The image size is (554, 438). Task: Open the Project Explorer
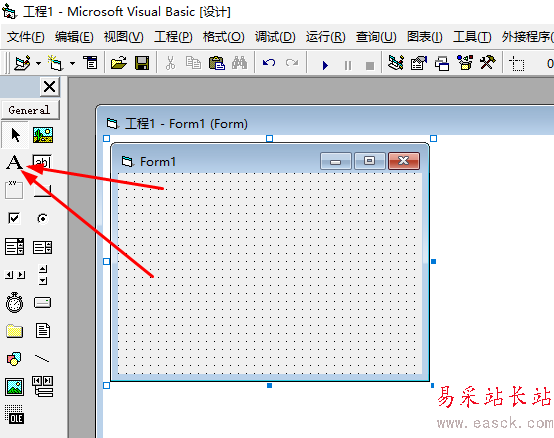[396, 63]
